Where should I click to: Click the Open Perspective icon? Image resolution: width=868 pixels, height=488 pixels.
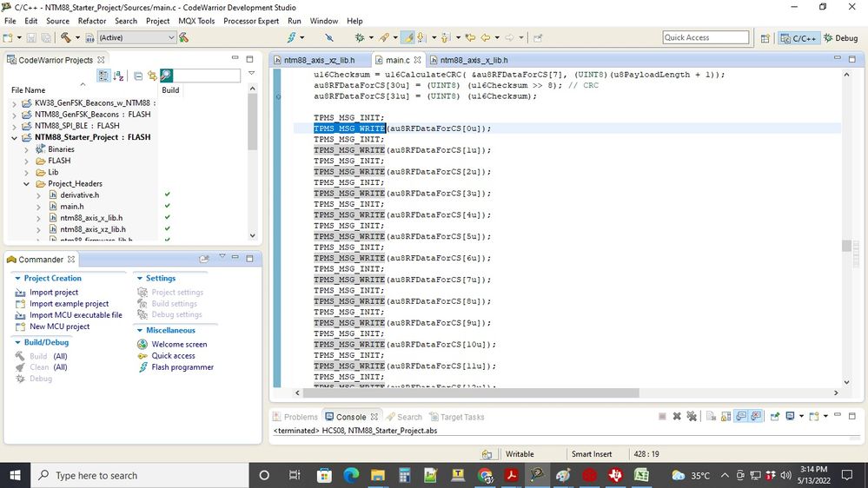pos(765,38)
